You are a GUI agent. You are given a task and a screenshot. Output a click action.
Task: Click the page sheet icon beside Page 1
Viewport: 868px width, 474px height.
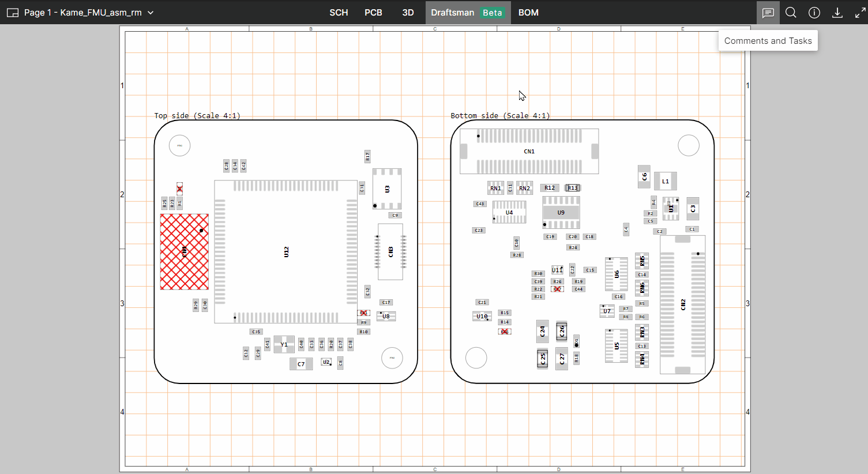pyautogui.click(x=12, y=13)
